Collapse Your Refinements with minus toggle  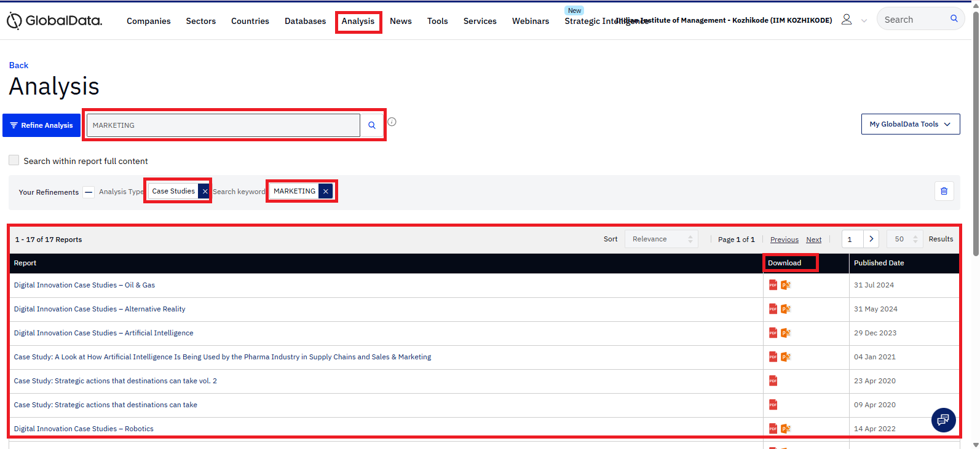(89, 192)
